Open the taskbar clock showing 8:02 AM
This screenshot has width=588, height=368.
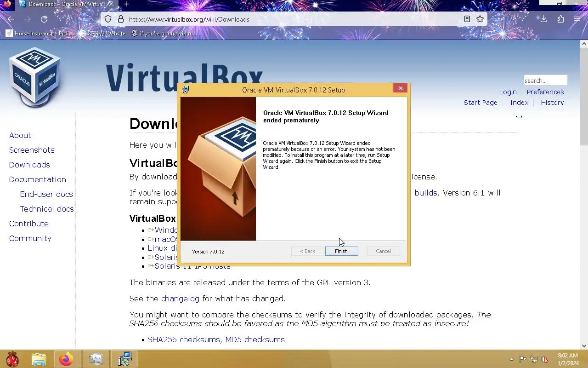click(x=568, y=359)
